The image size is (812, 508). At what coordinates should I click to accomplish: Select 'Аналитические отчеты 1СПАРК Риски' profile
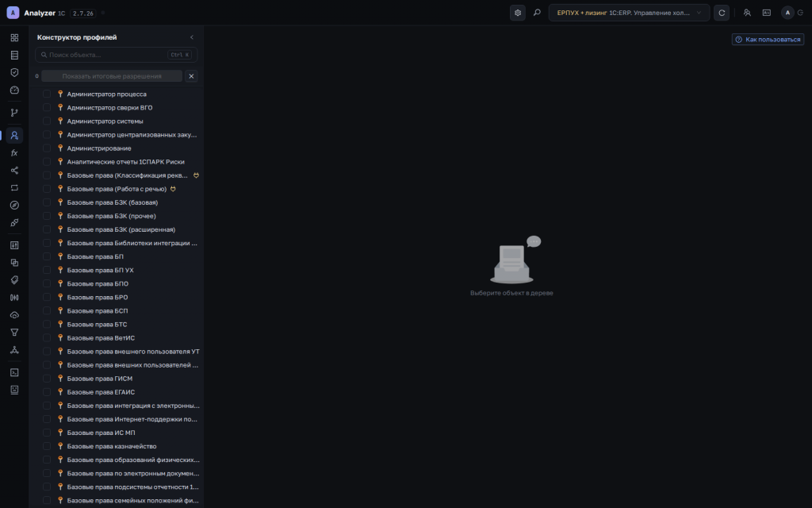(x=126, y=162)
